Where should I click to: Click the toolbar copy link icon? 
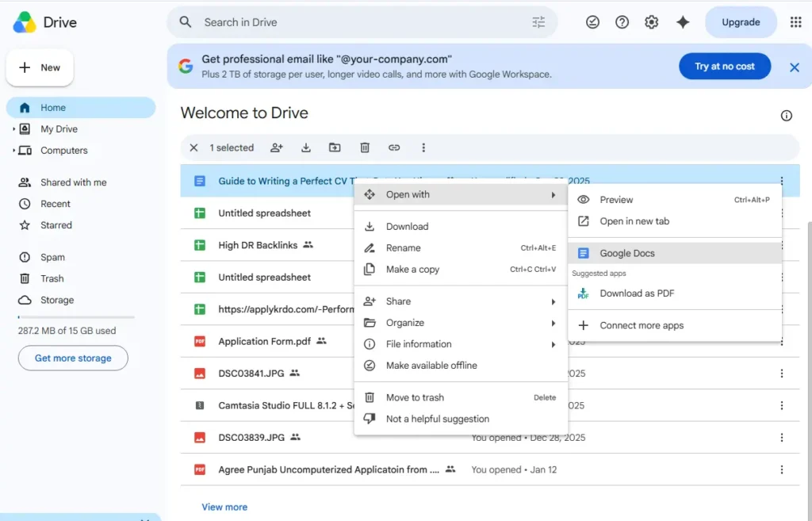coord(394,147)
